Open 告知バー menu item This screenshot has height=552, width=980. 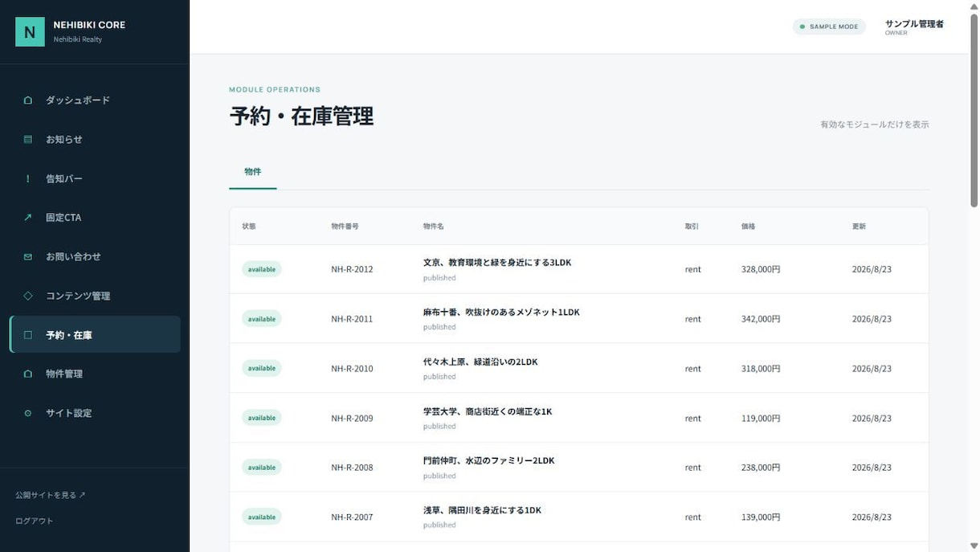[x=95, y=178]
